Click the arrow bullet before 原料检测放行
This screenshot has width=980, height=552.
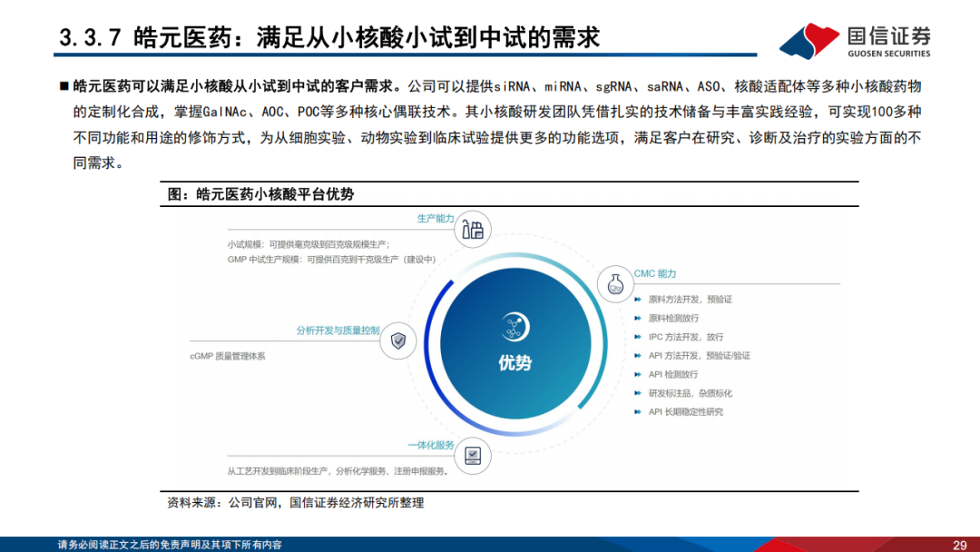[638, 318]
